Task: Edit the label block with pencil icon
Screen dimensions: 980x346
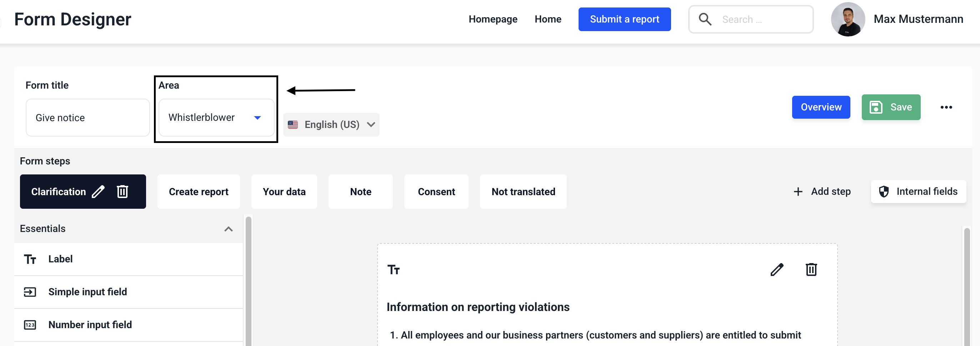Action: [x=776, y=270]
